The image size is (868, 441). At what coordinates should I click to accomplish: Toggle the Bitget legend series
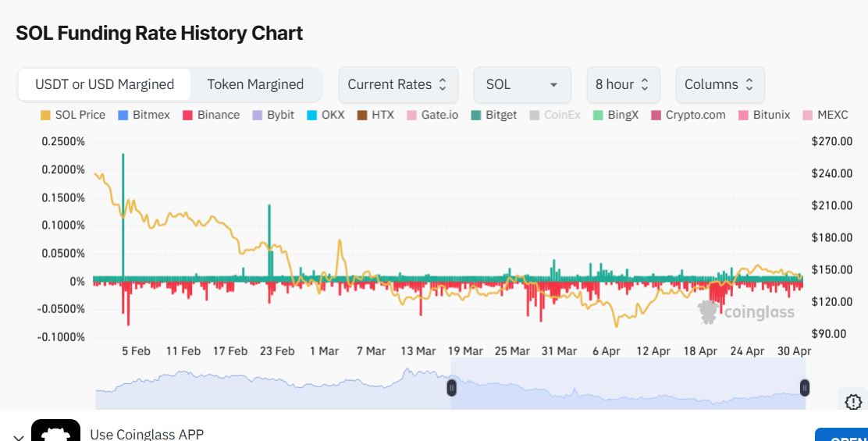pos(494,115)
